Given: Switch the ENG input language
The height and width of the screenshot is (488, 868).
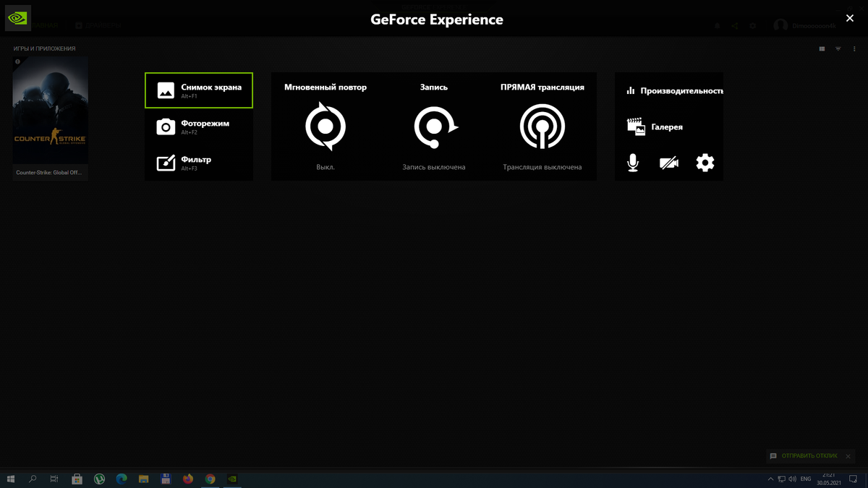Looking at the screenshot, I should point(806,479).
